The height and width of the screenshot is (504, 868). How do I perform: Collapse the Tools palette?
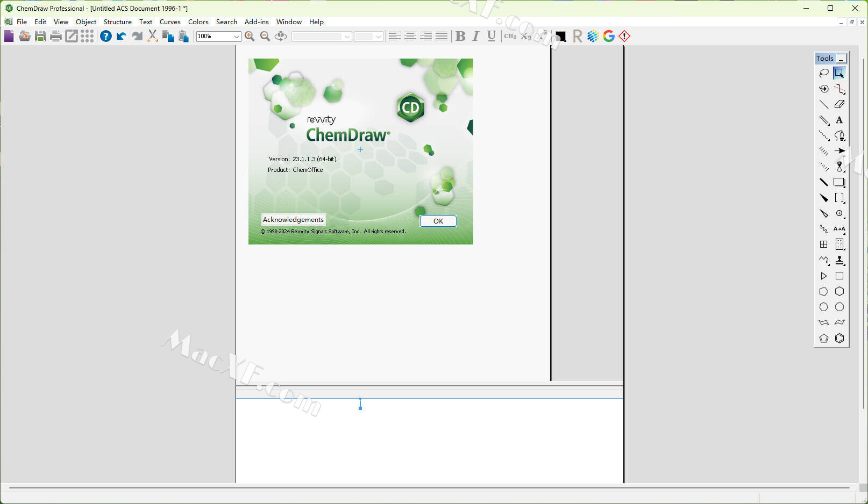pyautogui.click(x=841, y=59)
